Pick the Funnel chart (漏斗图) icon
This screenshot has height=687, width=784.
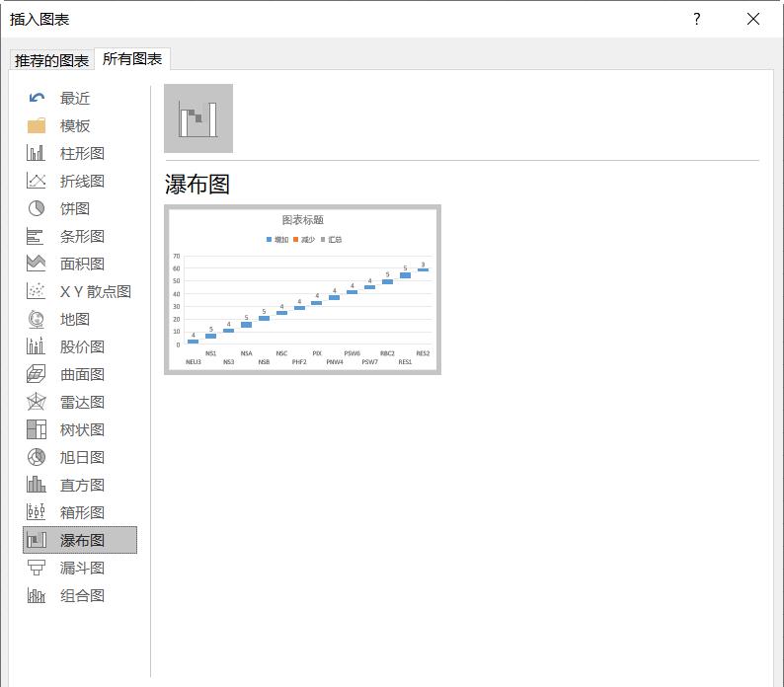point(36,568)
